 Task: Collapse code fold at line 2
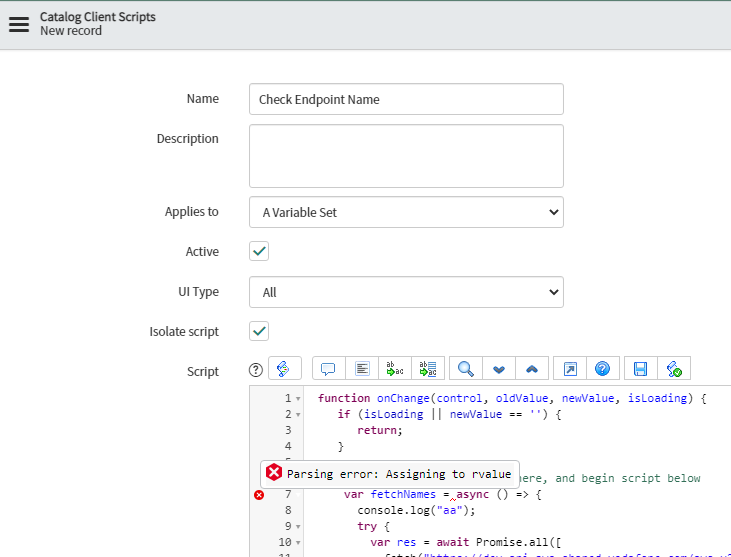point(298,415)
